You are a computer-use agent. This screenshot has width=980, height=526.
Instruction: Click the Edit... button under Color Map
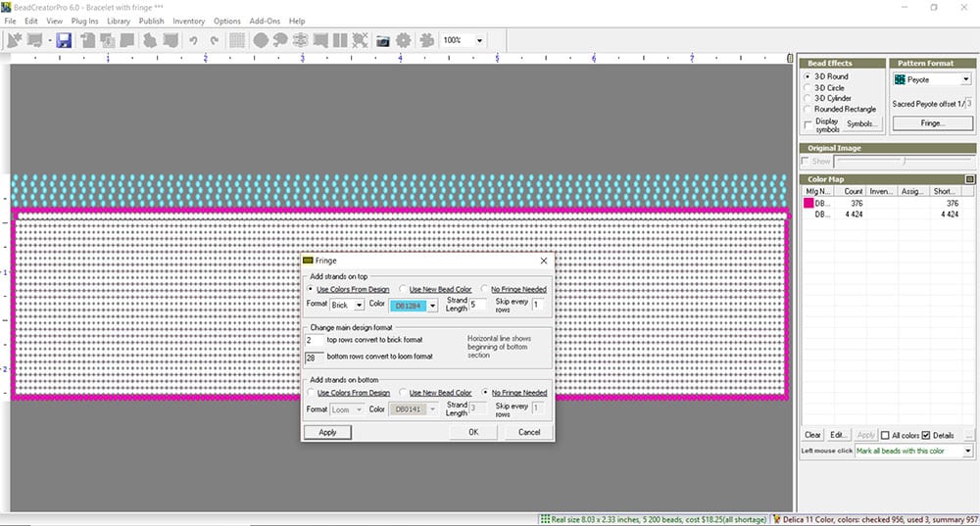838,435
